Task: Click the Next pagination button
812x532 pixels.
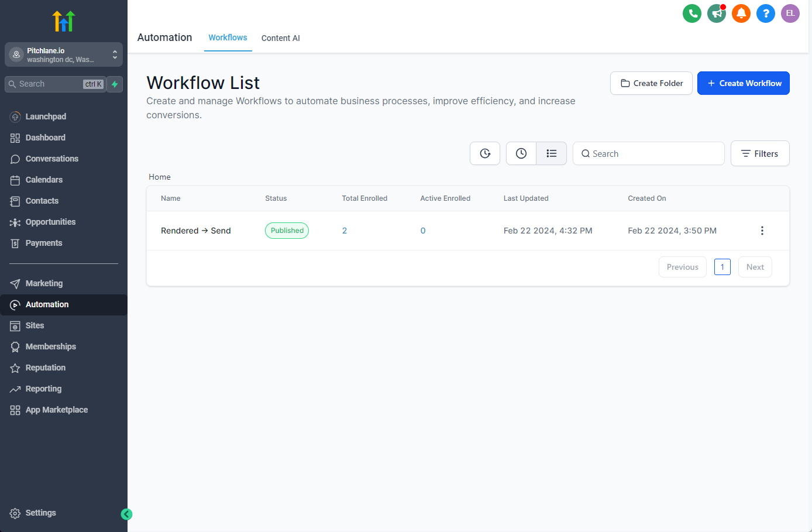Action: pos(755,267)
